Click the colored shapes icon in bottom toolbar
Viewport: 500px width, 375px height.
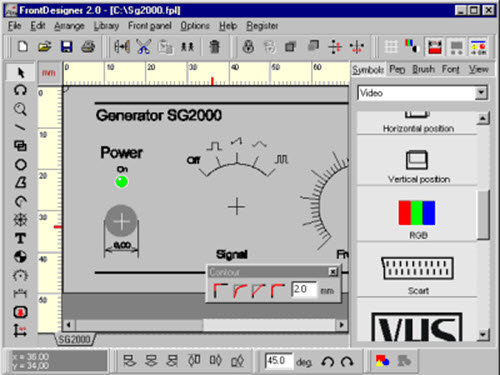pos(382,361)
